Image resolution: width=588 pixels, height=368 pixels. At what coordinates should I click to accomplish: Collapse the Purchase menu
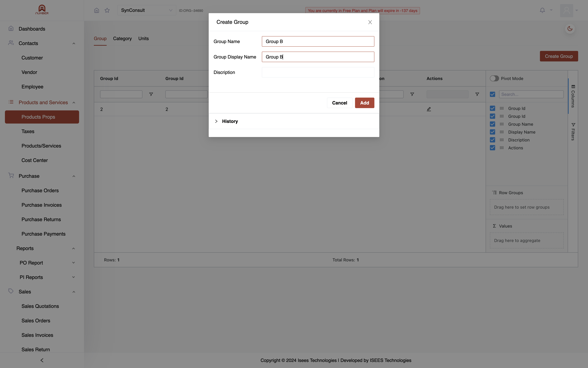[x=74, y=176]
